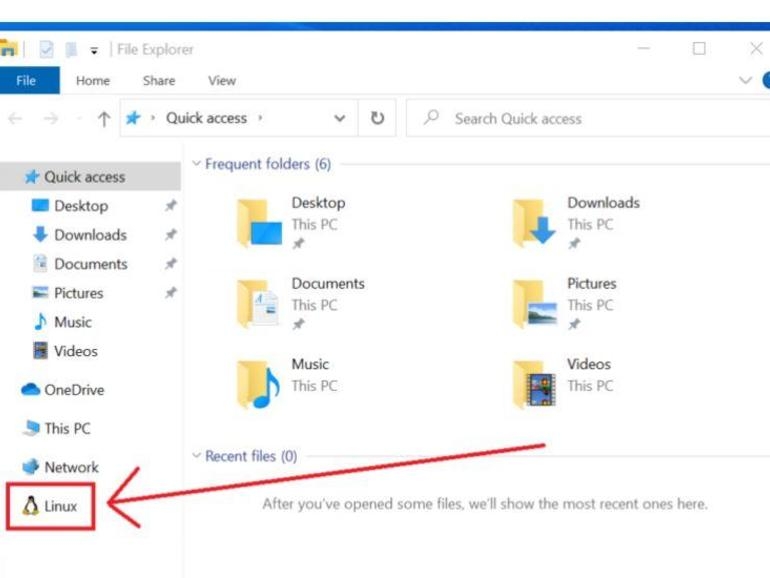The width and height of the screenshot is (770, 578).
Task: Click the Music folder icon in Frequent folders
Action: pyautogui.click(x=258, y=384)
